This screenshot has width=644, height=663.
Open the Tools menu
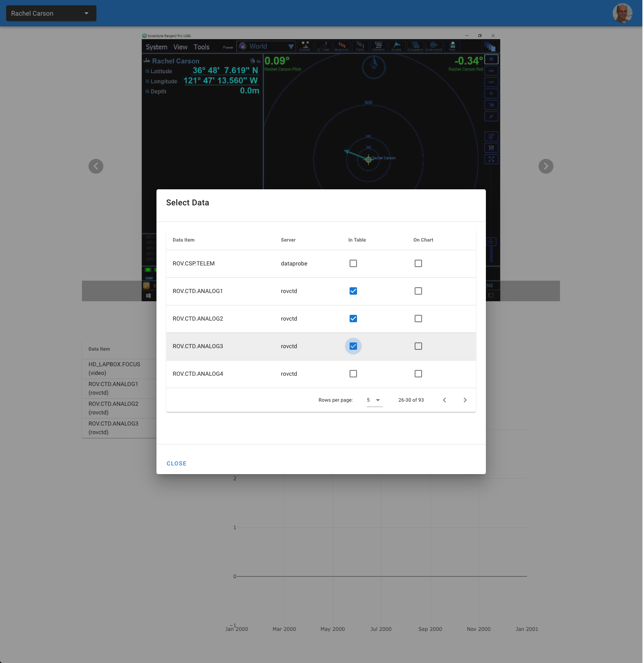click(x=201, y=47)
